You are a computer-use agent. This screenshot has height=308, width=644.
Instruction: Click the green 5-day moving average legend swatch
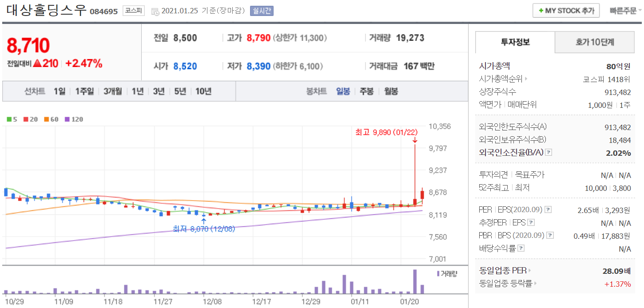(9, 119)
